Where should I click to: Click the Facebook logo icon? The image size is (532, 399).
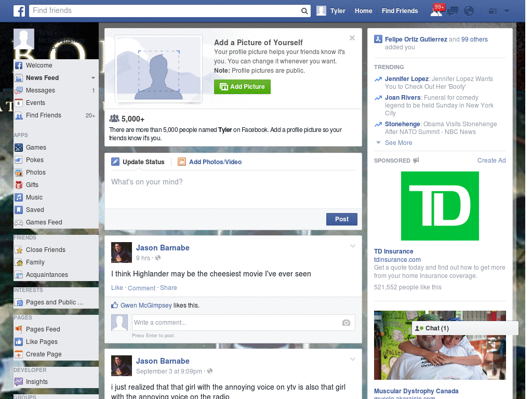(19, 11)
